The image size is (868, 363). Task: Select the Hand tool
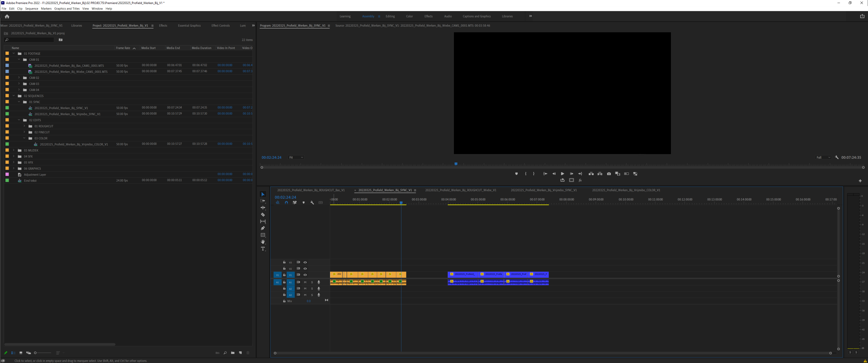click(263, 242)
